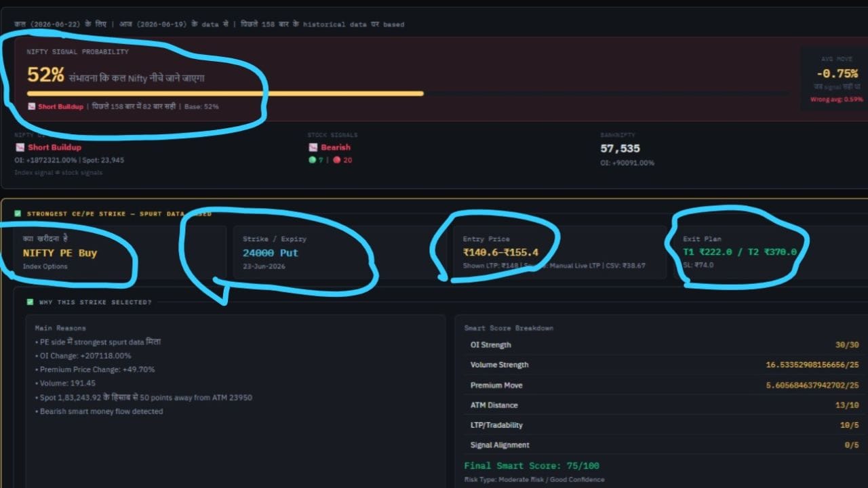Click the red circle bearish count icon
The image size is (868, 488).
click(x=336, y=160)
